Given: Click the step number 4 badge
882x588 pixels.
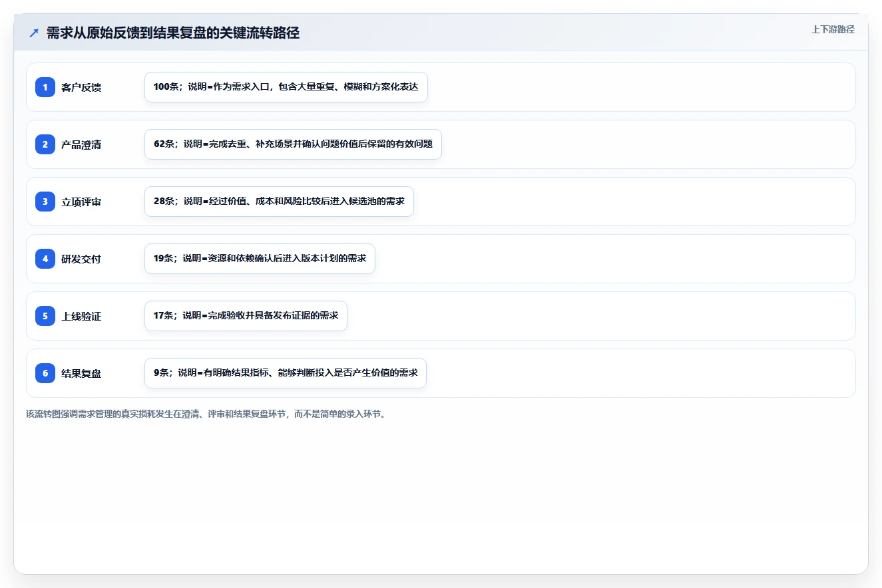Looking at the screenshot, I should (x=45, y=258).
